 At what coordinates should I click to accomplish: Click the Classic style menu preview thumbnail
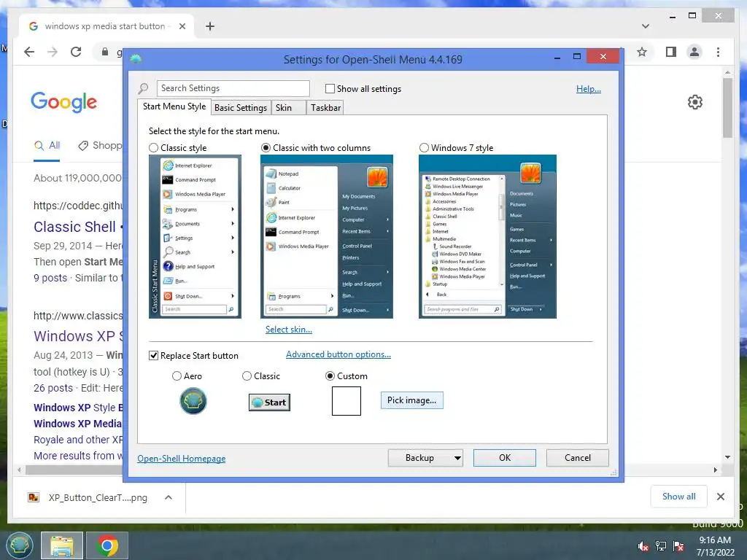point(195,237)
